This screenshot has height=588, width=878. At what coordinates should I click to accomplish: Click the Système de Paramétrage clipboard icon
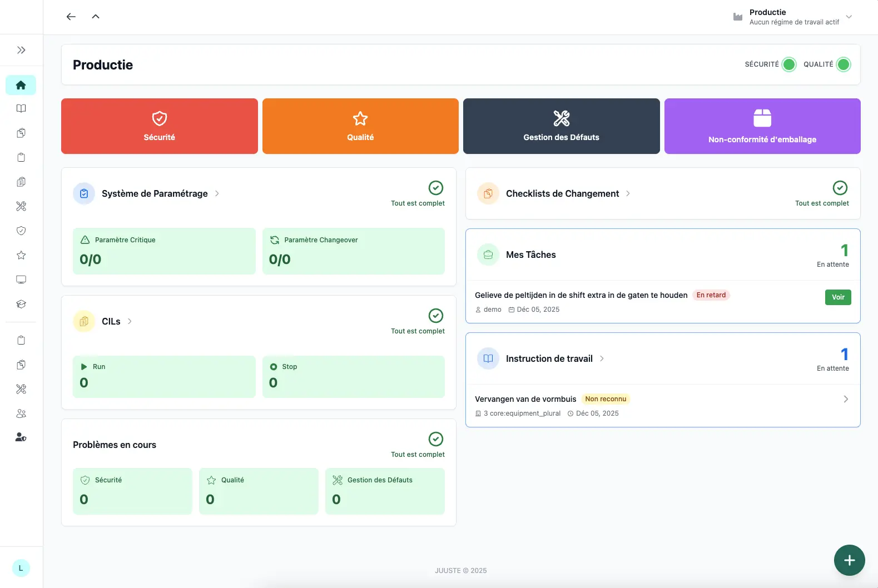click(84, 193)
